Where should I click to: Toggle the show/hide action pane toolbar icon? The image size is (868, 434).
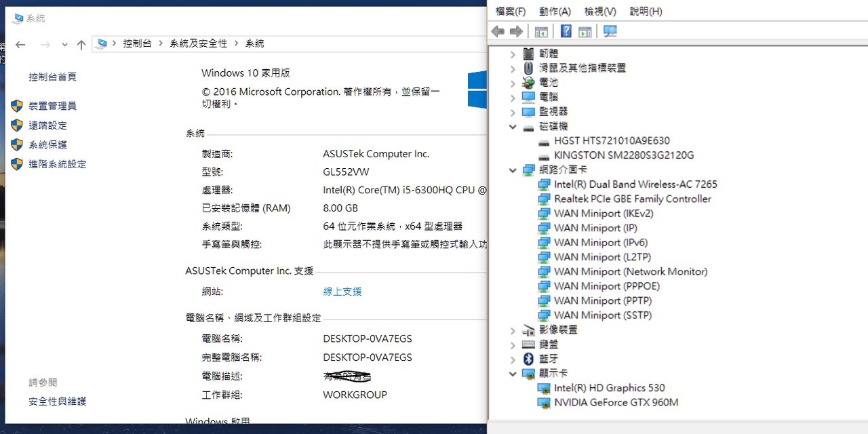pos(585,31)
